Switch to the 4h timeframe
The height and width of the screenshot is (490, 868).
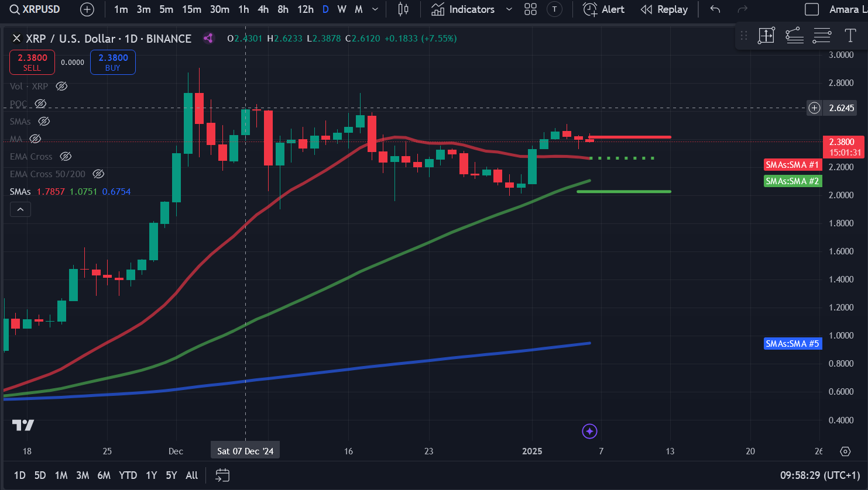coord(263,9)
